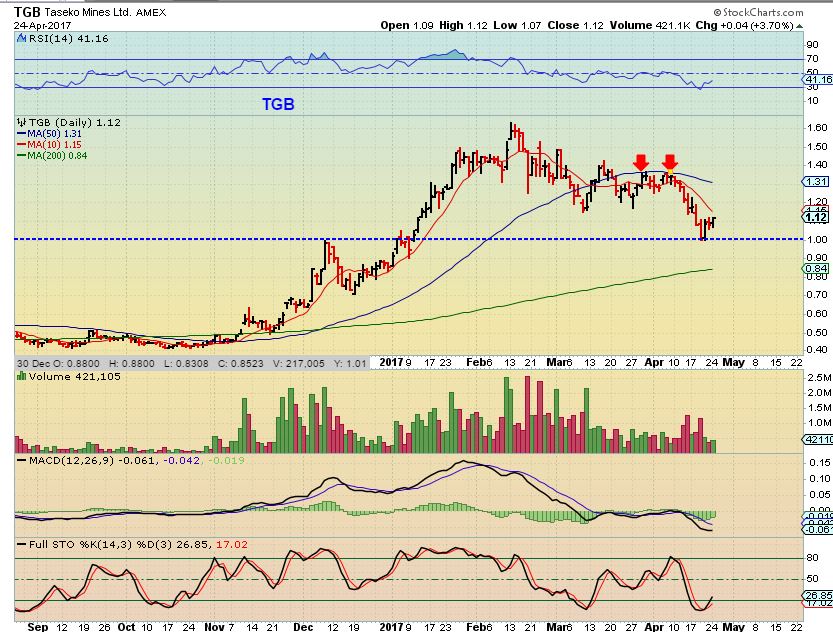Click the 1.60 price axis label
The image size is (833, 632).
pos(817,127)
